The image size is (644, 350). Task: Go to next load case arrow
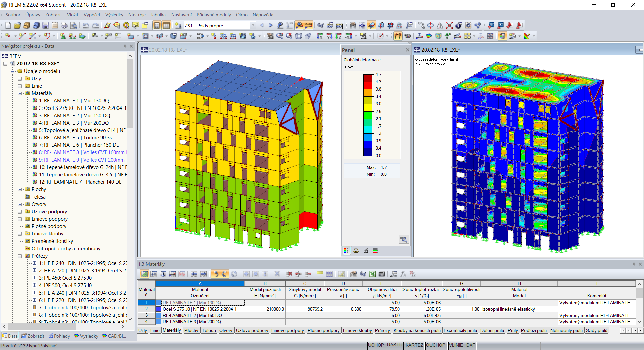(x=271, y=25)
